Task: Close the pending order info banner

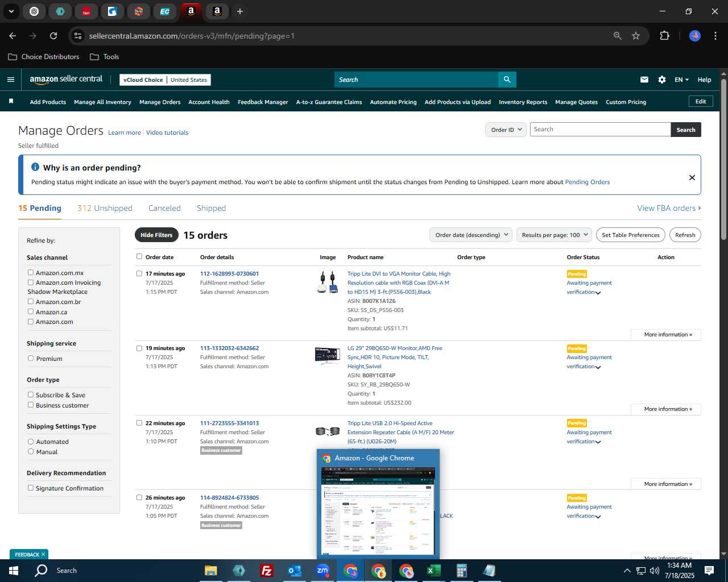Action: point(692,177)
